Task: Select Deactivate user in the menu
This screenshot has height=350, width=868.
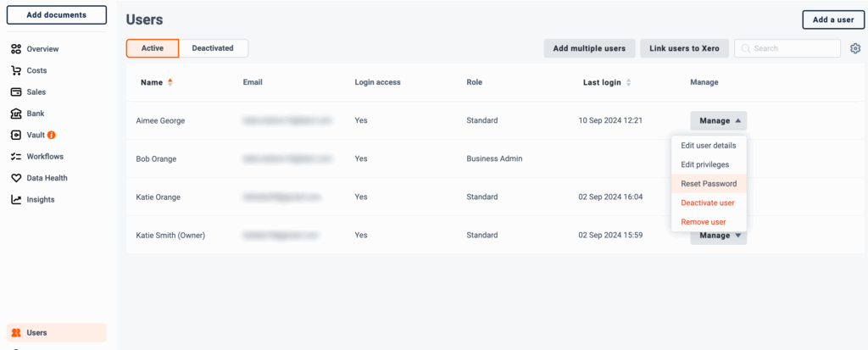Action: pos(709,203)
